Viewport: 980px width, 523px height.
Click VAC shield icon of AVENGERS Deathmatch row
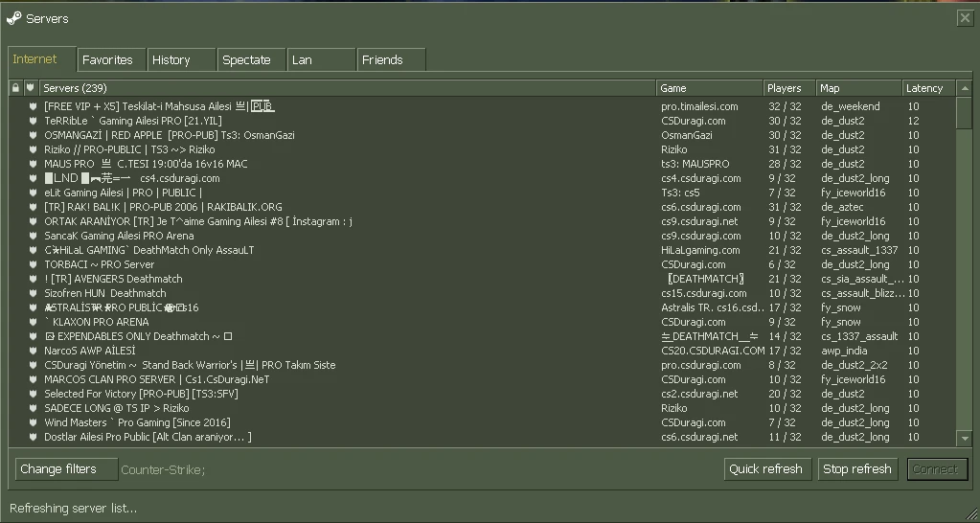pyautogui.click(x=34, y=279)
